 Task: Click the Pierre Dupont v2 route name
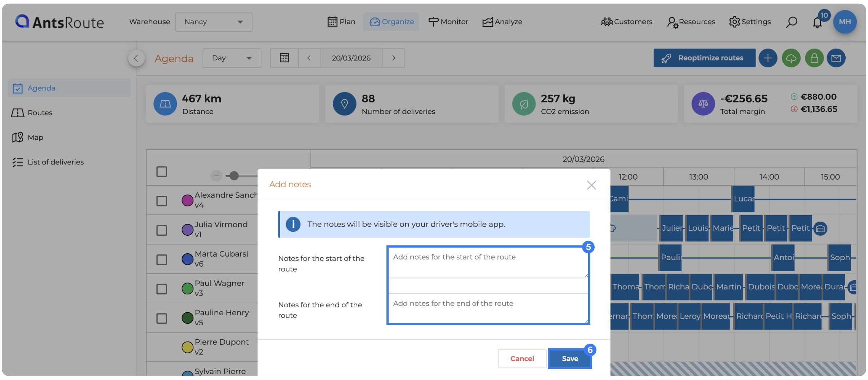[x=222, y=347]
